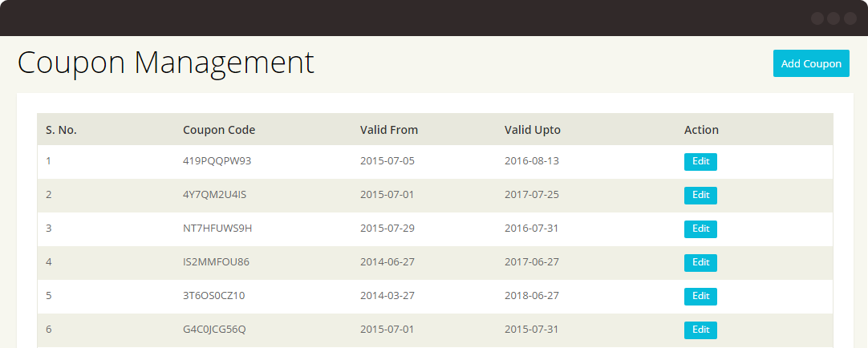The width and height of the screenshot is (868, 348).
Task: Click the rightmost circle in top bar
Action: pyautogui.click(x=848, y=18)
